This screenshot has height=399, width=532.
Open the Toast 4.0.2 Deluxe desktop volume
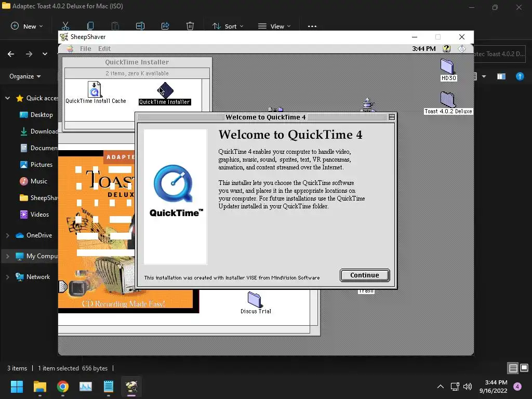click(x=447, y=99)
